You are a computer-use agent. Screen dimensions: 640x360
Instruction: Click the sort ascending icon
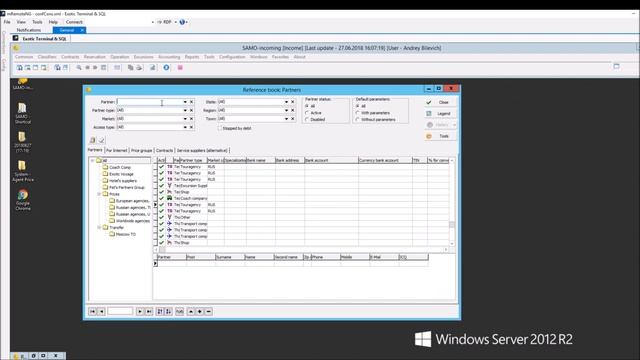[x=160, y=311]
